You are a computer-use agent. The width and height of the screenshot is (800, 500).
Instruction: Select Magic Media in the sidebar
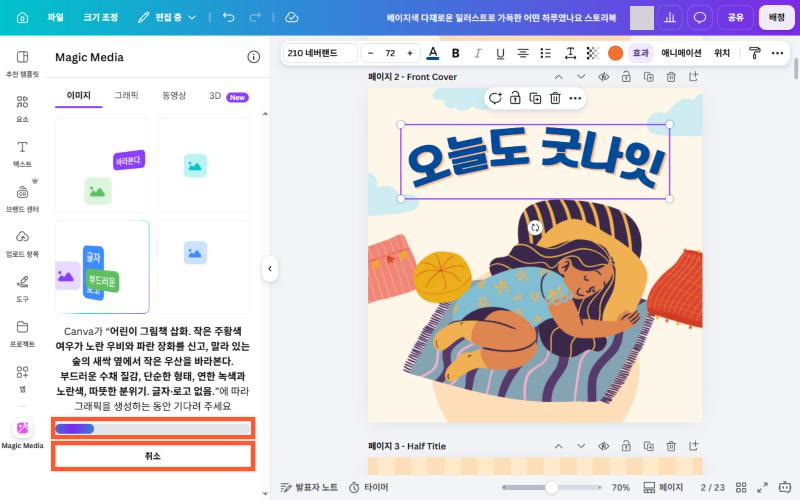click(x=22, y=434)
